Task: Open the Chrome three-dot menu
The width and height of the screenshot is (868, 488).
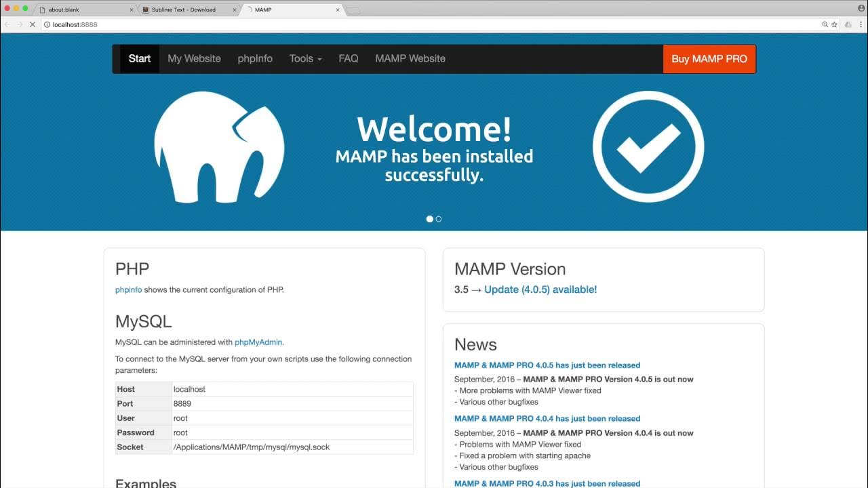Action: 860,24
